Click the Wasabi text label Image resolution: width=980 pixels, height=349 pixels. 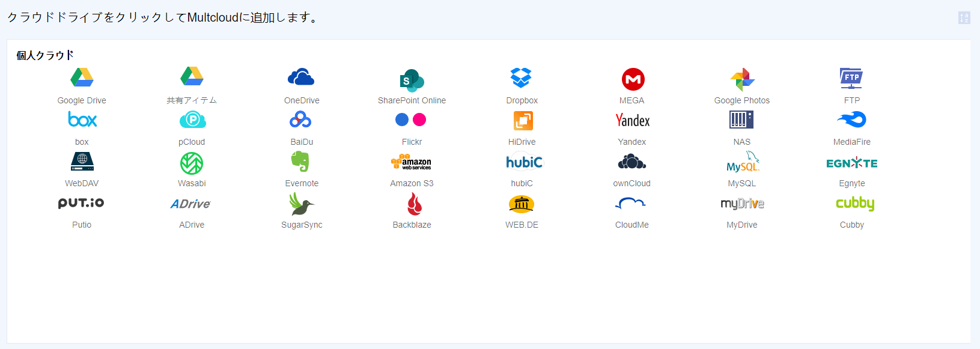(x=192, y=183)
